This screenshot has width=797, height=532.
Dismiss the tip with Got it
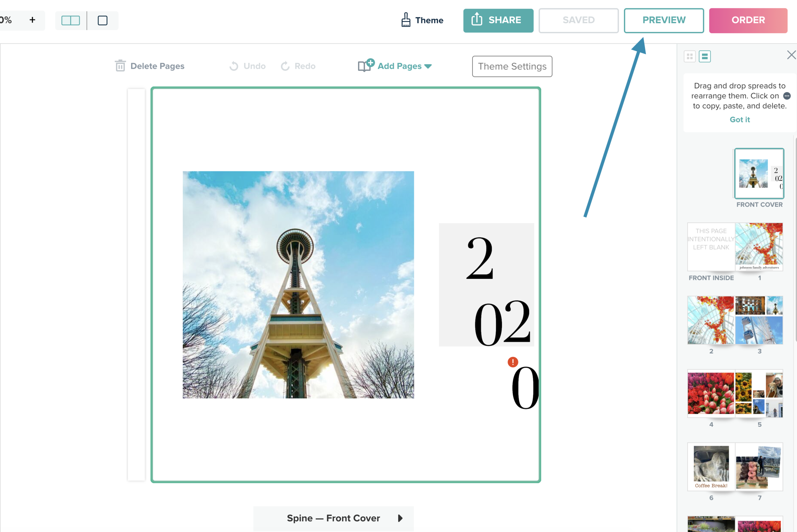(740, 119)
